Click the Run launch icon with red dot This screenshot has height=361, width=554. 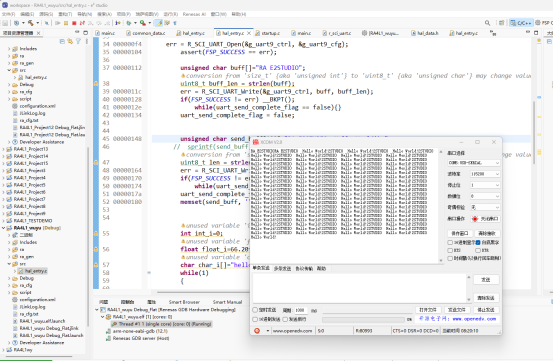pyautogui.click(x=142, y=23)
